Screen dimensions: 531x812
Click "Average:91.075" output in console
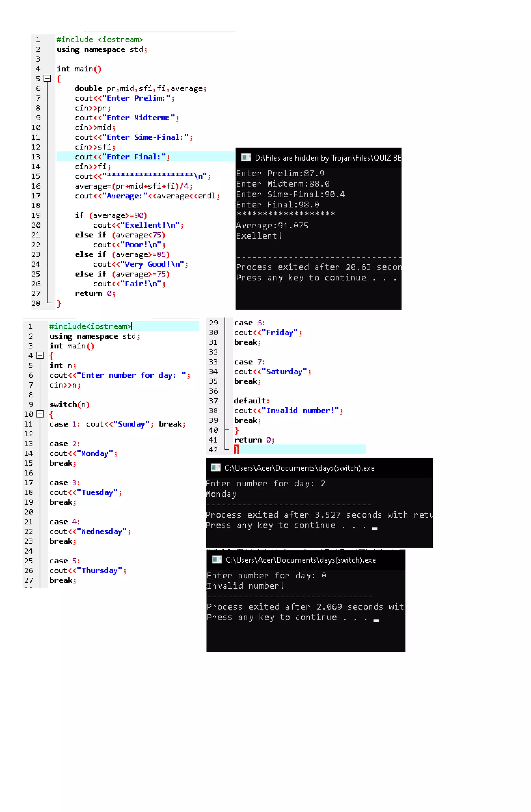272,225
